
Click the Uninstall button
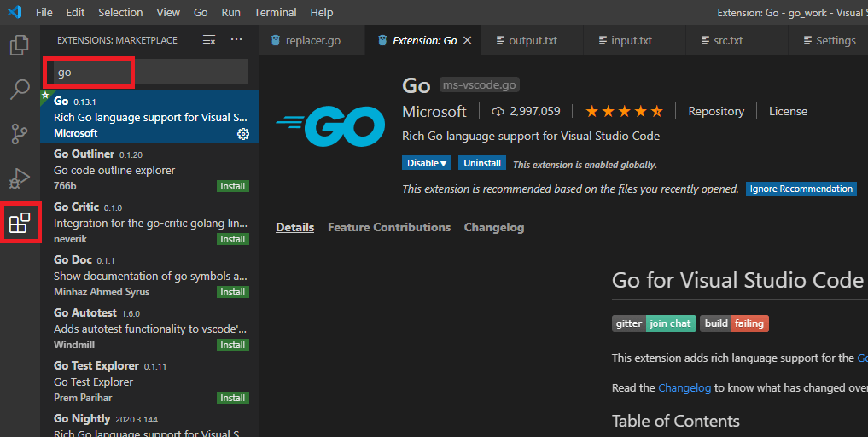tap(482, 163)
